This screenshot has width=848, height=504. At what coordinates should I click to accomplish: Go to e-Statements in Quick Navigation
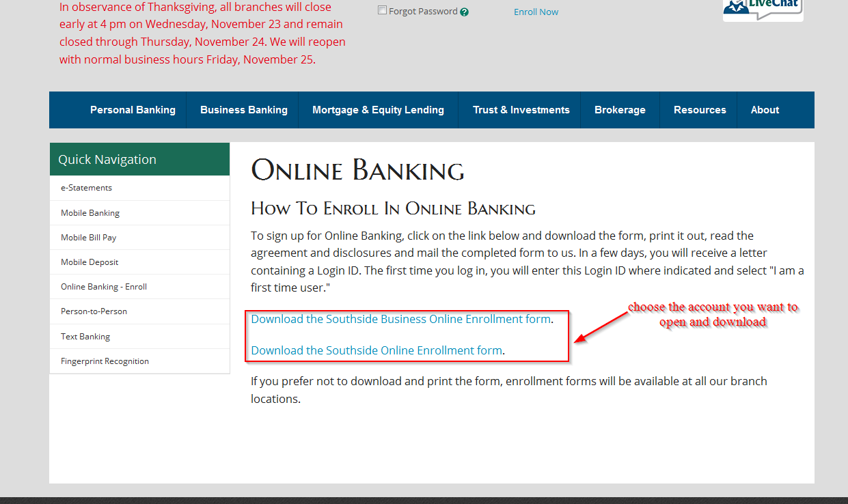tap(139, 188)
